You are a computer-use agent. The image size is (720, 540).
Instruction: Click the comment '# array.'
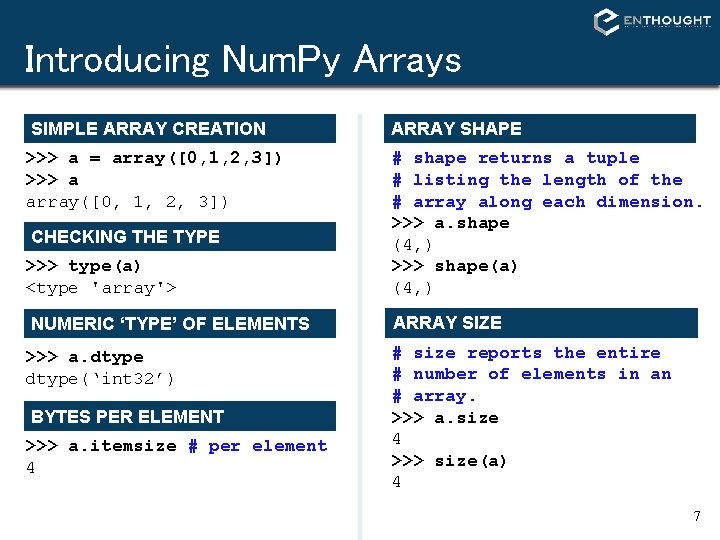[434, 396]
